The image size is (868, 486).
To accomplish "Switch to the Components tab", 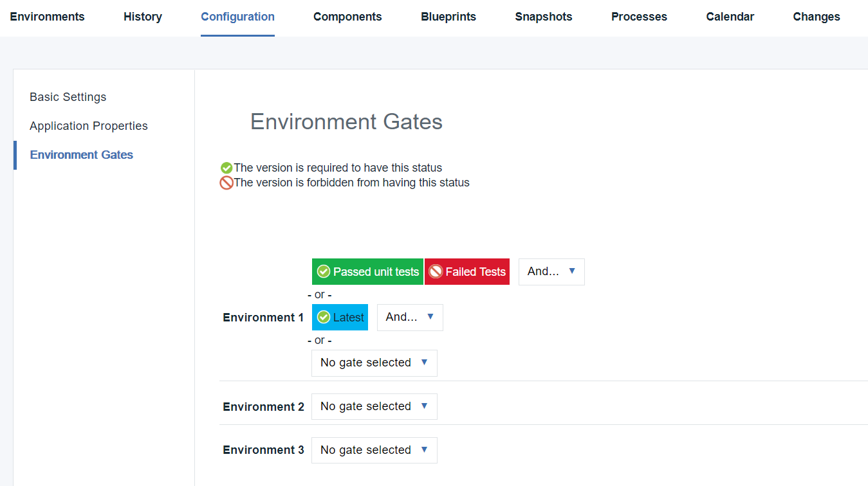I will [347, 17].
